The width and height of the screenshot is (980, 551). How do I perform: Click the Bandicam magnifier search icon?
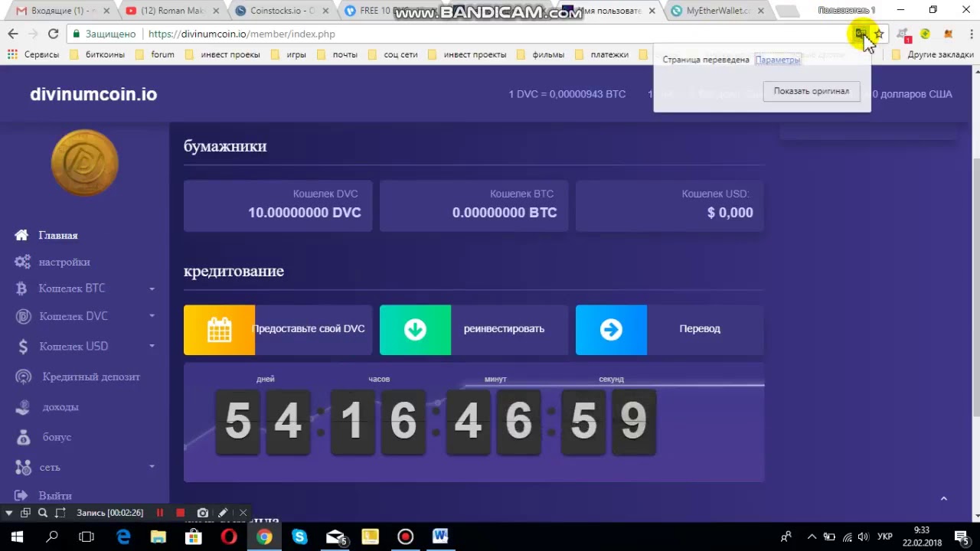43,513
